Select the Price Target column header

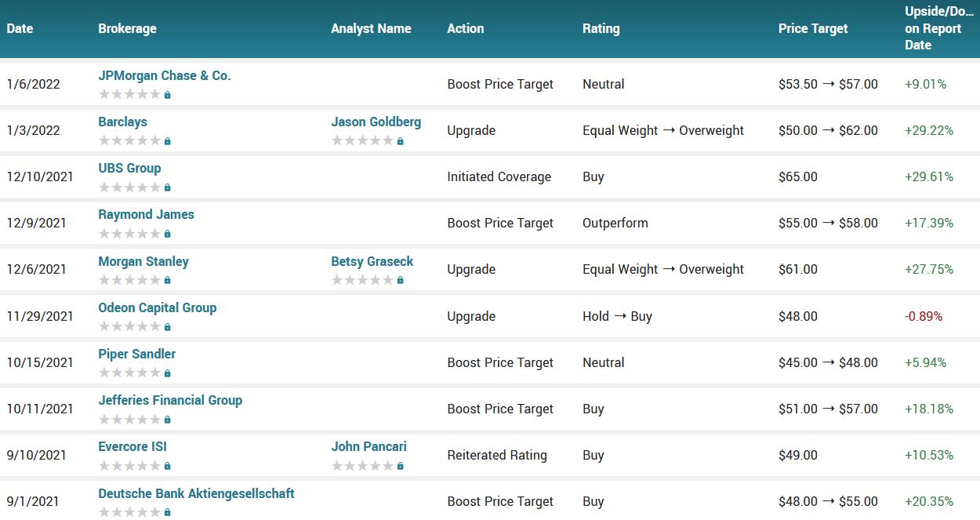click(x=813, y=29)
